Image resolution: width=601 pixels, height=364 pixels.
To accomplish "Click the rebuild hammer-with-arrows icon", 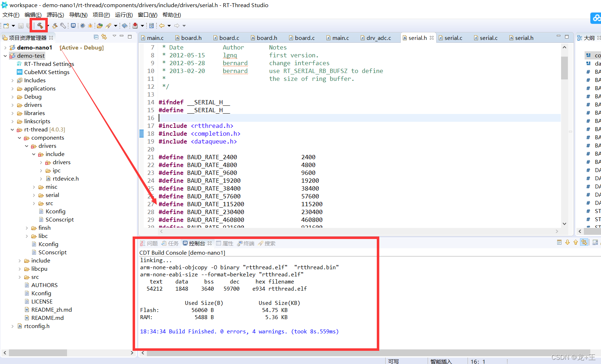I will (x=55, y=26).
